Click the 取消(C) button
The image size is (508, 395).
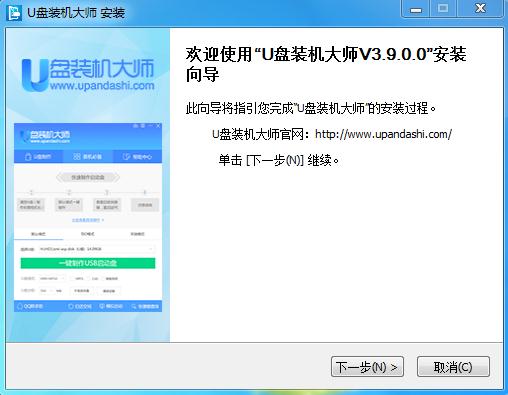point(453,367)
